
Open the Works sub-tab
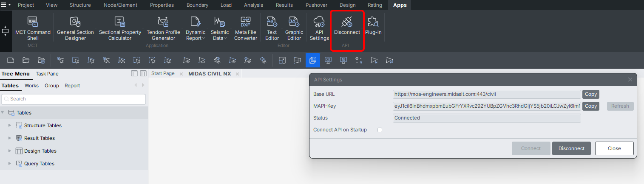coord(31,86)
